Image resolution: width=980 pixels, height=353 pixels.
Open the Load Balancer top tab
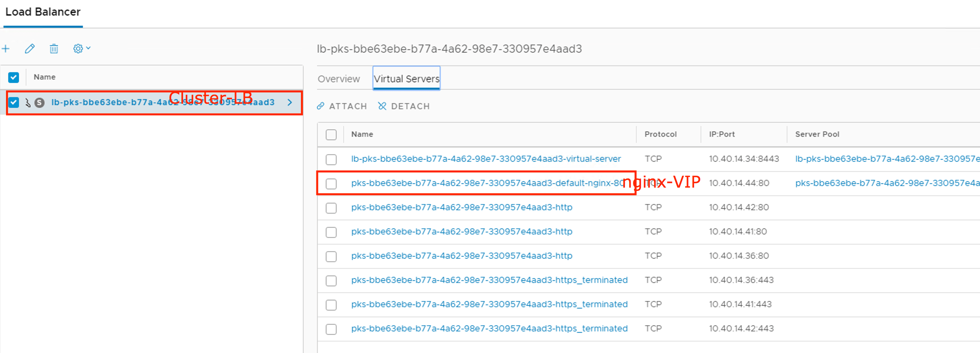pos(43,12)
